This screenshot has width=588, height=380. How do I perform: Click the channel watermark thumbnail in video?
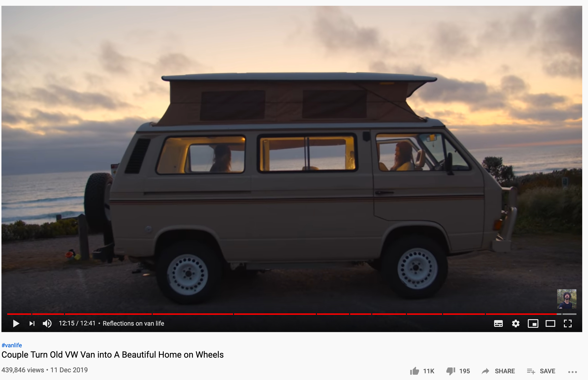(x=567, y=299)
